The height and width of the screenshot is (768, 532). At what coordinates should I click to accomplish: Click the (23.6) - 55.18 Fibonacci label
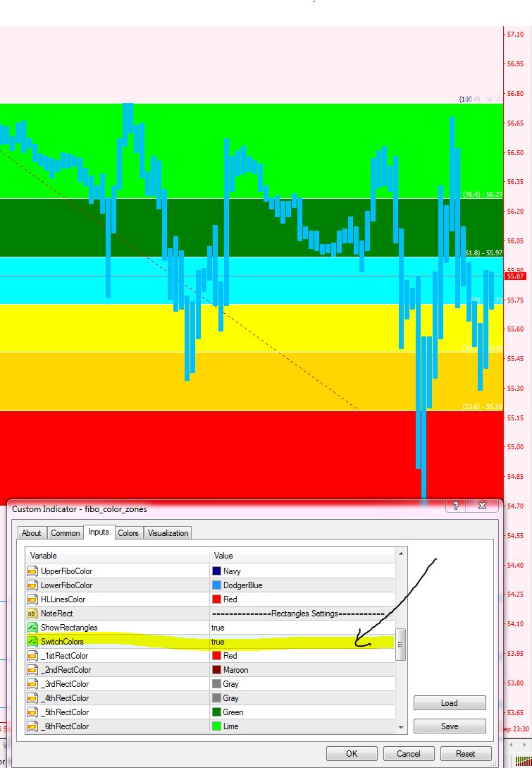[x=483, y=406]
